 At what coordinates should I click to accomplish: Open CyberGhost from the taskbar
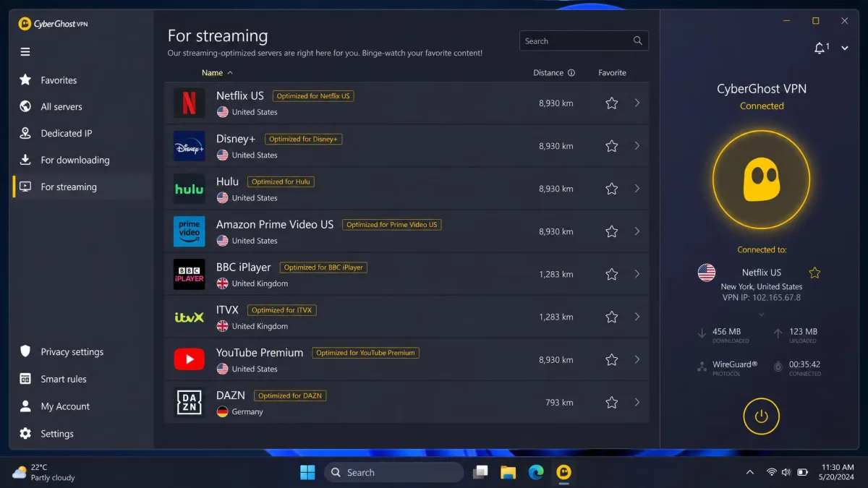point(563,472)
